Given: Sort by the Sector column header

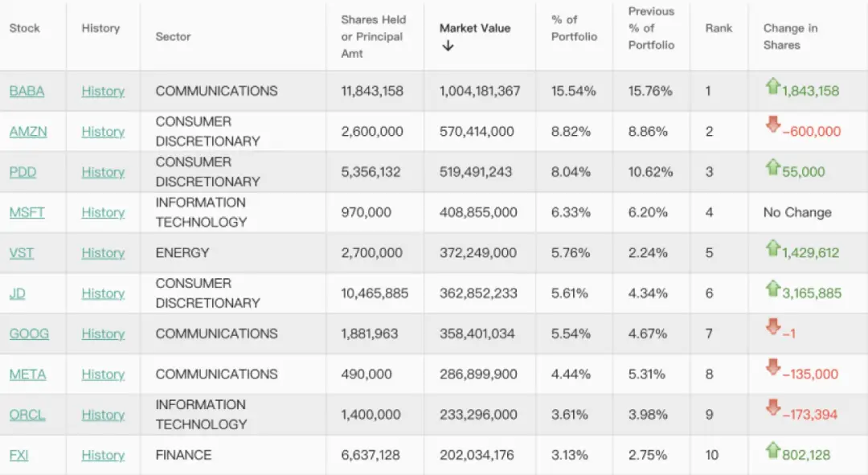Looking at the screenshot, I should (x=174, y=36).
